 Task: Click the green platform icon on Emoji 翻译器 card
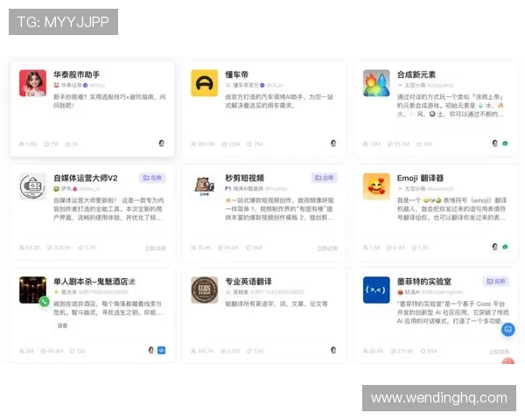pos(505,247)
